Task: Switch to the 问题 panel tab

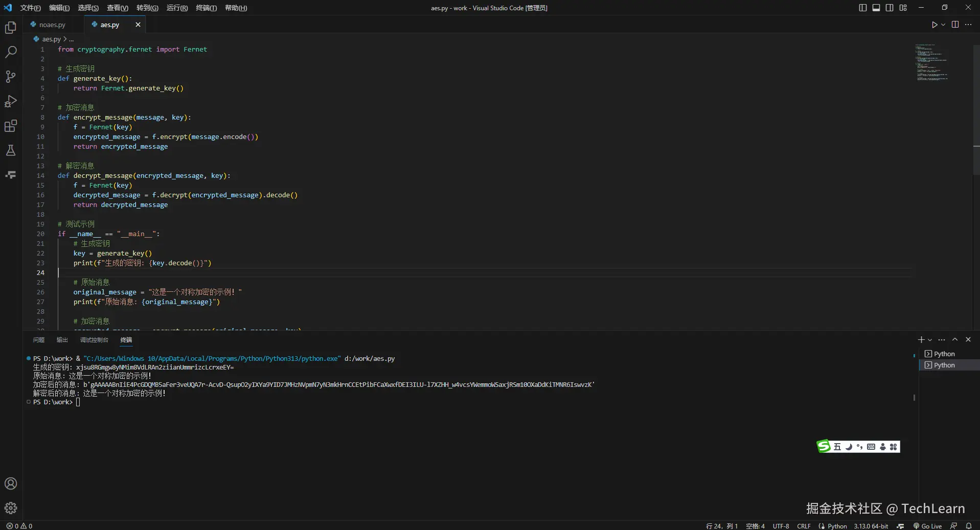Action: pos(39,340)
